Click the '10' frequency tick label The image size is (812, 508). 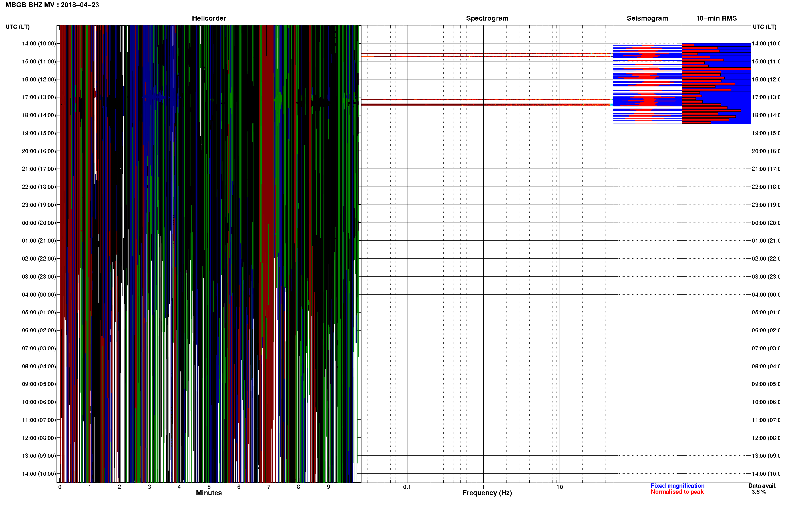[x=560, y=487]
